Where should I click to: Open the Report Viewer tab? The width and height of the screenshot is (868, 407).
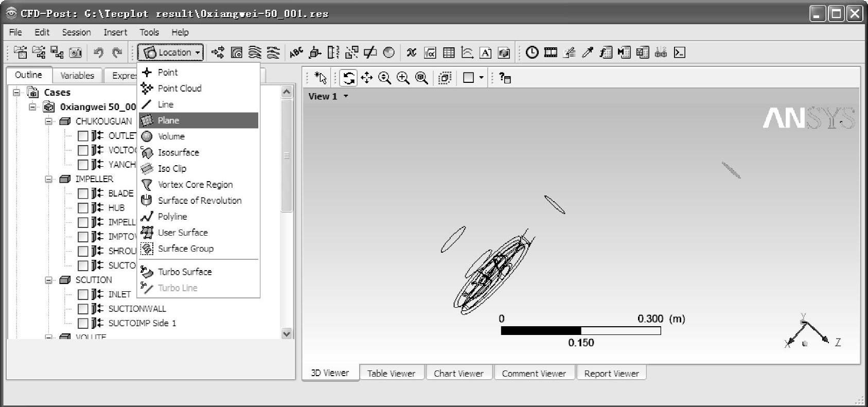pyautogui.click(x=611, y=374)
